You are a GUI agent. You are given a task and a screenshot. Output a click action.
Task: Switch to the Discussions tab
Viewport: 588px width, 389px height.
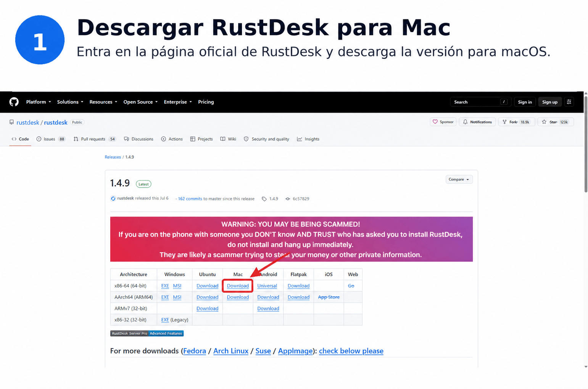tap(139, 139)
